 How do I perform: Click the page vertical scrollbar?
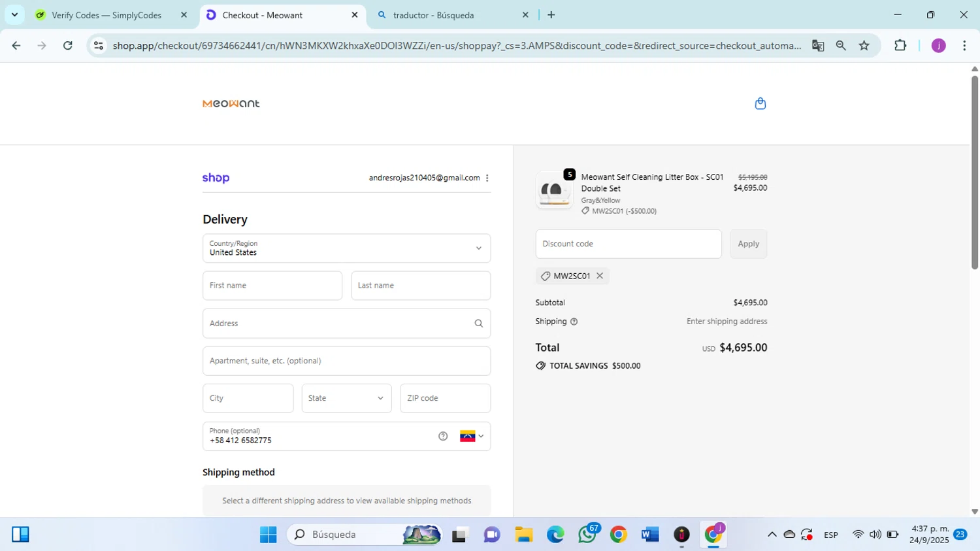(975, 173)
